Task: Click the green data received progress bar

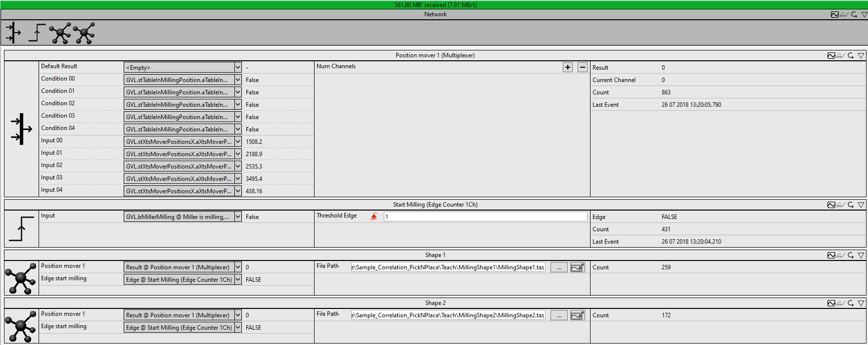Action: pos(434,4)
